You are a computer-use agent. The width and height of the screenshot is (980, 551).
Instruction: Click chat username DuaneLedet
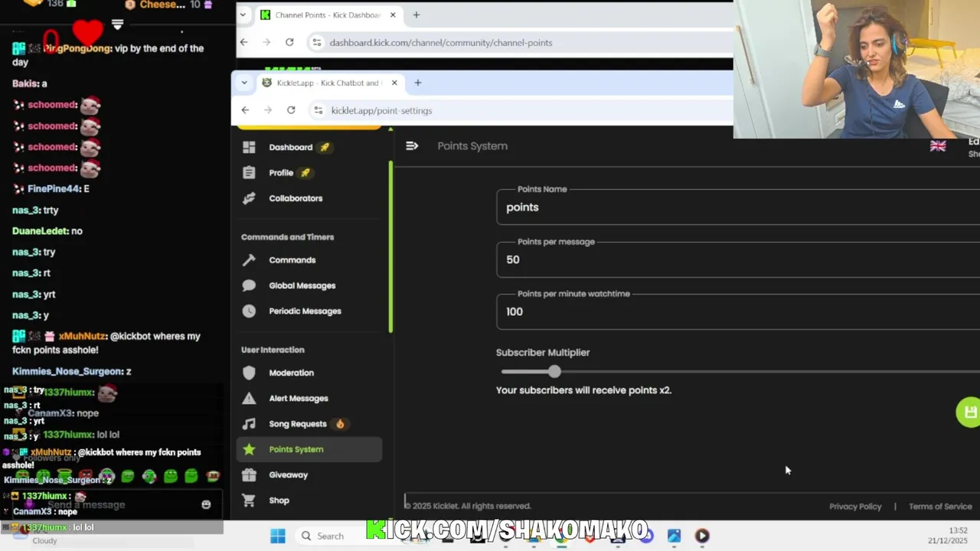pos(39,231)
